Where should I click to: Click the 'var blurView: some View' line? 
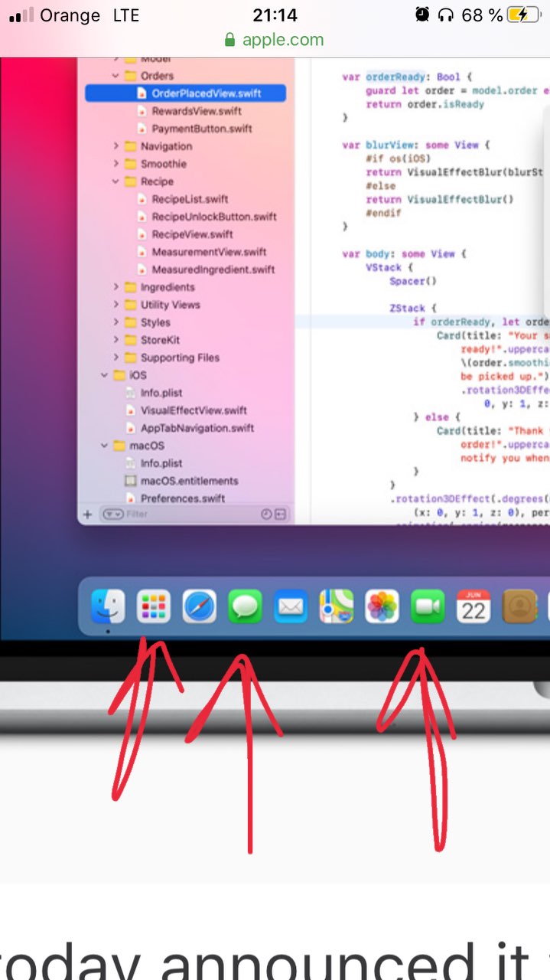(416, 144)
